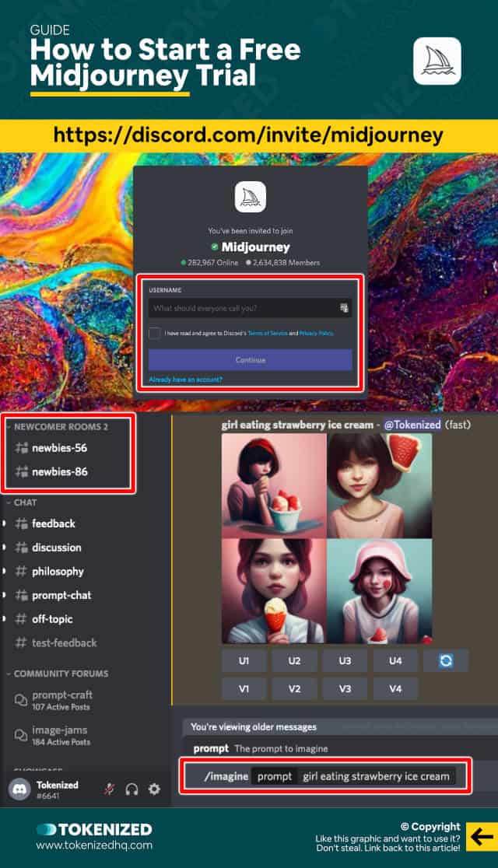Open User Settings gear icon
498x868 pixels.
pyautogui.click(x=155, y=789)
